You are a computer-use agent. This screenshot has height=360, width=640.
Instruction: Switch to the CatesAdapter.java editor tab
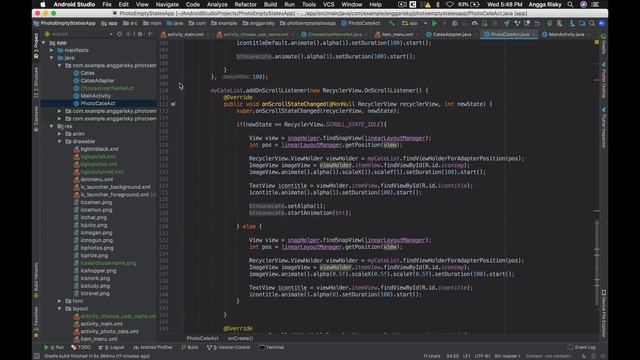click(x=451, y=35)
